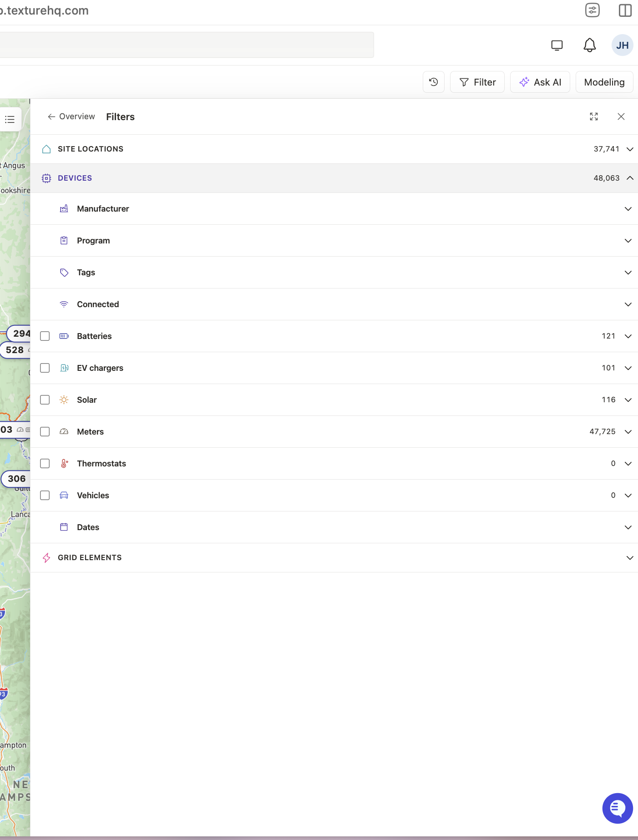Expand the Program filter chevron
The height and width of the screenshot is (840, 638).
[628, 240]
